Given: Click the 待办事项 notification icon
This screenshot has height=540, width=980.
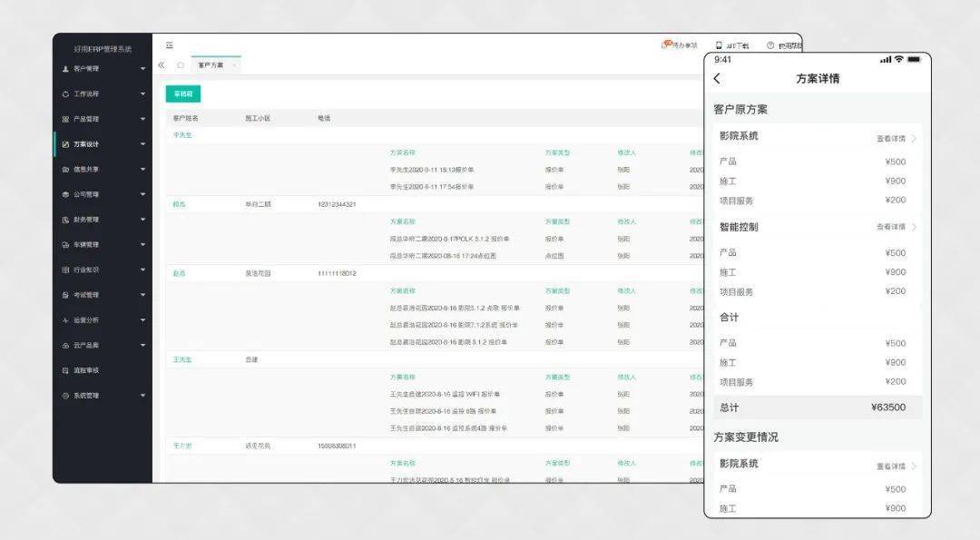Looking at the screenshot, I should (668, 44).
